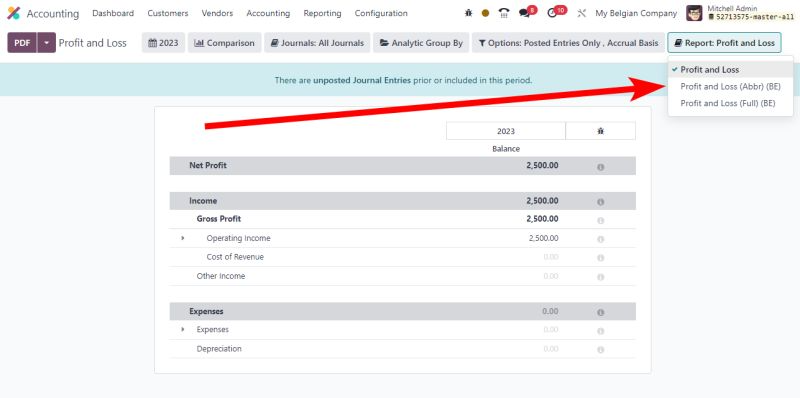The height and width of the screenshot is (398, 800).
Task: Click the Odoo Accounting app logo
Action: [x=13, y=13]
